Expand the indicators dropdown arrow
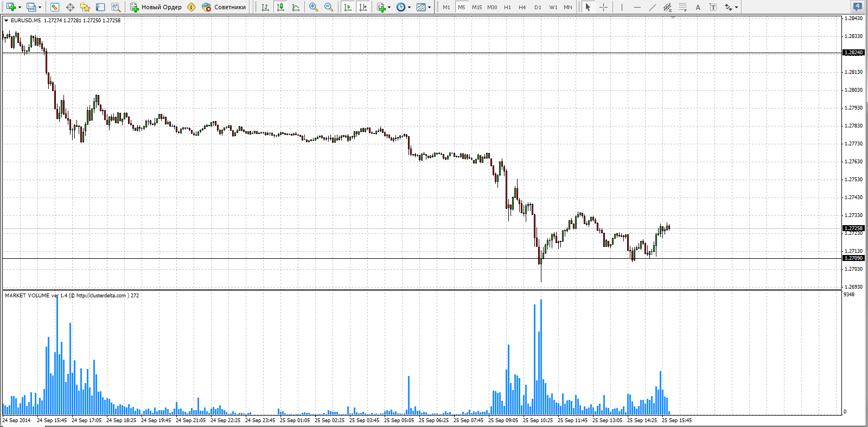Viewport: 868px width, 427px height. tap(389, 7)
